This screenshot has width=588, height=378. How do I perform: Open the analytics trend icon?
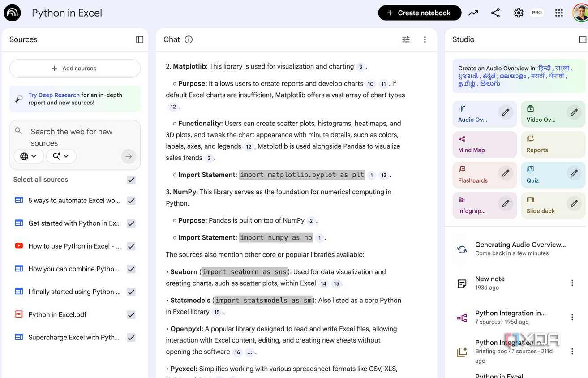pos(473,13)
